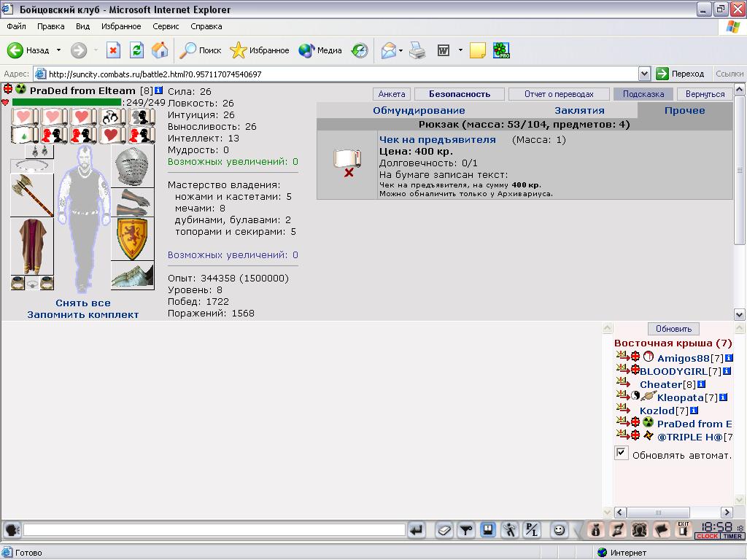
Task: Click private message arrow beside Cheater
Action: click(x=623, y=382)
